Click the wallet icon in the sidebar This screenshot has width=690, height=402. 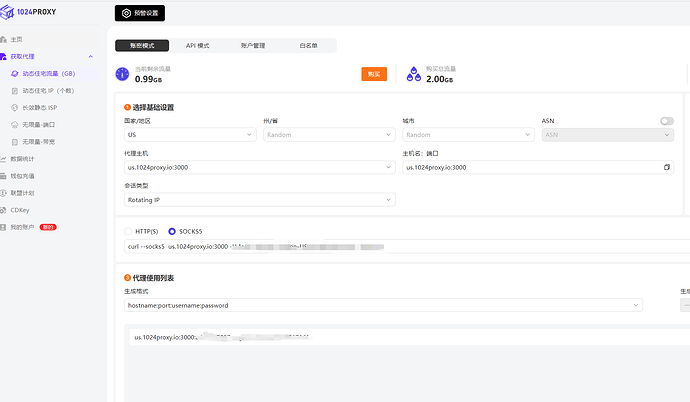coord(4,176)
